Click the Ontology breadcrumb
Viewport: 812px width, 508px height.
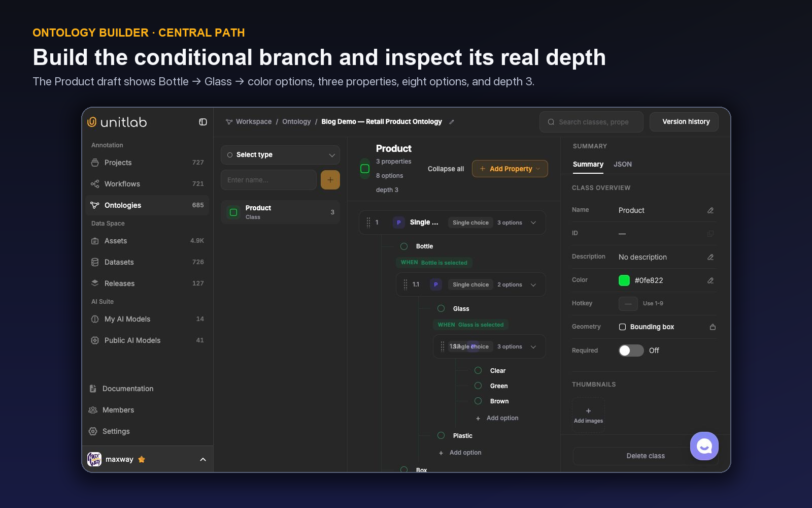point(296,122)
